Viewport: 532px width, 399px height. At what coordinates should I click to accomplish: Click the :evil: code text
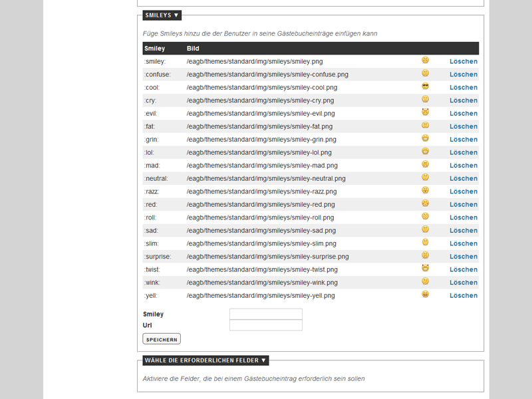point(151,113)
